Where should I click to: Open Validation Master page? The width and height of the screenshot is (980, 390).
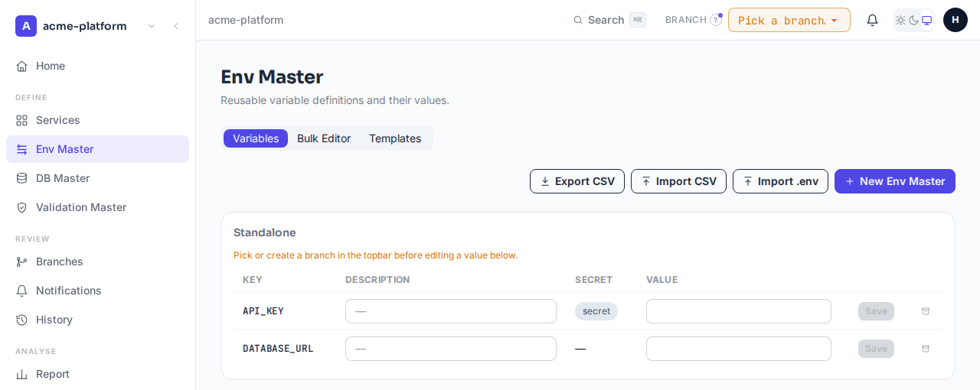point(97,207)
